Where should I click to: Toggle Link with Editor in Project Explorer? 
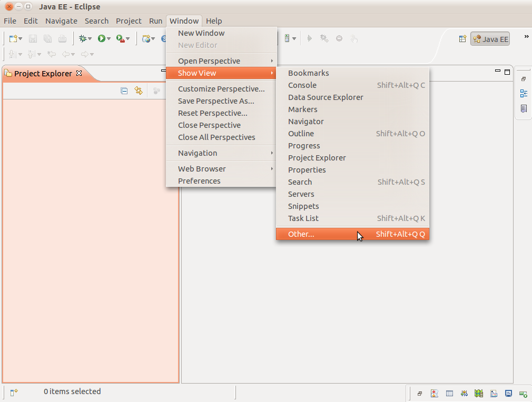click(139, 91)
